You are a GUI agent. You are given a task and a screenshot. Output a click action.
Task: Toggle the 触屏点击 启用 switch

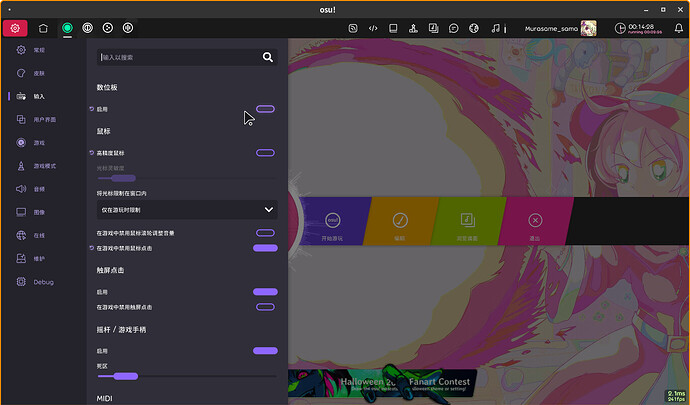[265, 291]
